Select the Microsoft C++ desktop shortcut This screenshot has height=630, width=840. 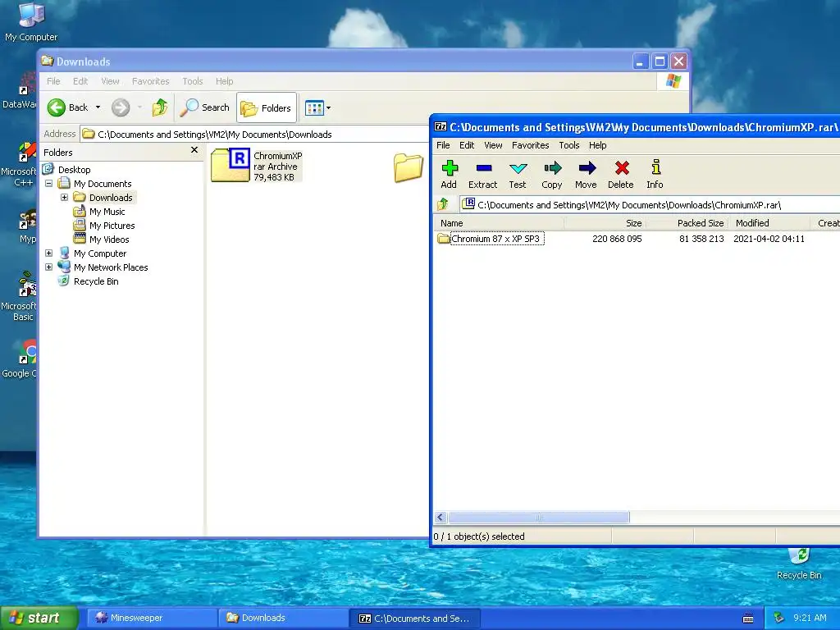[20, 164]
